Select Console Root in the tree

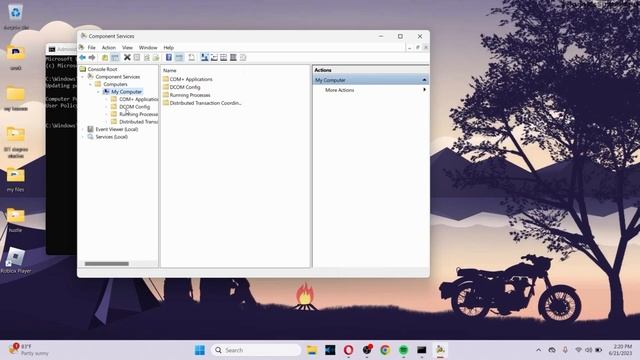[x=102, y=69]
